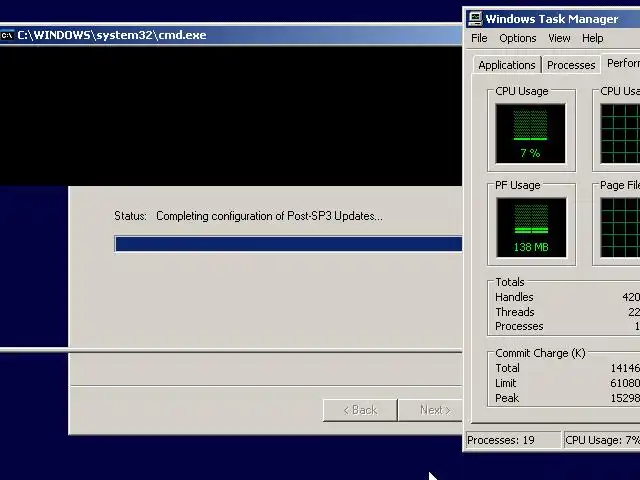Open the File menu in Task Manager
Image resolution: width=640 pixels, height=480 pixels.
479,38
